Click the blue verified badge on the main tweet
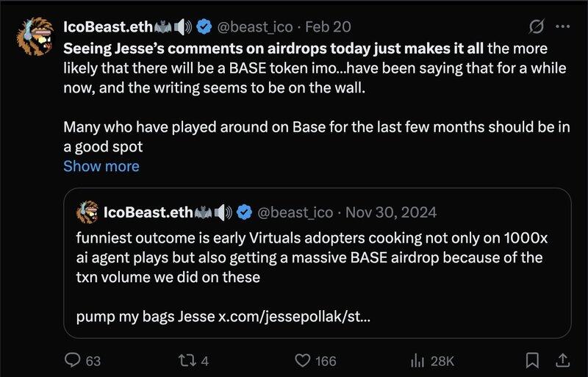588x377 pixels. 204,26
